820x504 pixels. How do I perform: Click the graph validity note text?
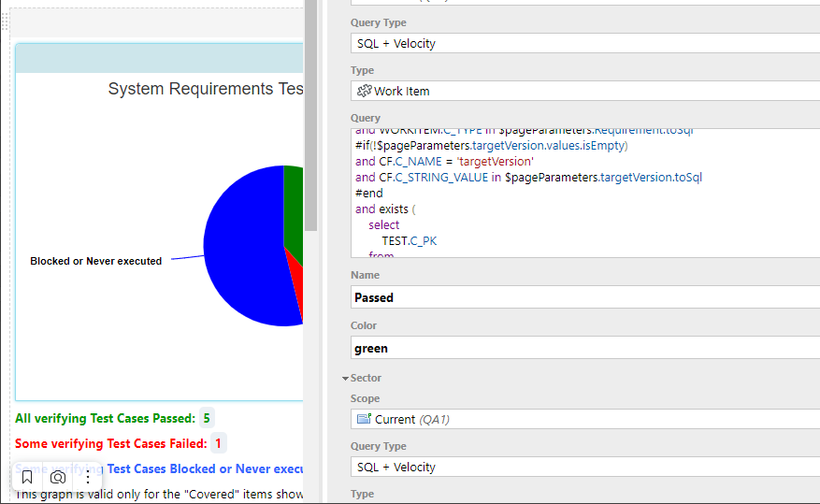159,494
